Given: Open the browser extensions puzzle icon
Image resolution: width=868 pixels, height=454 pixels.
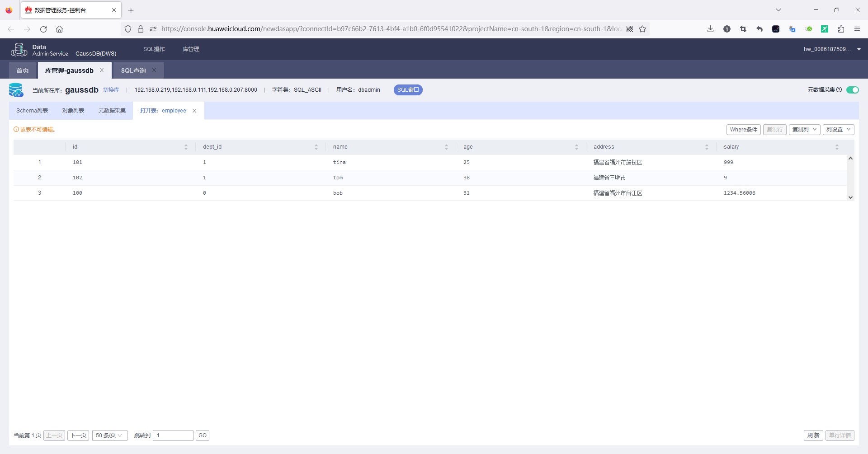Looking at the screenshot, I should click(x=841, y=29).
